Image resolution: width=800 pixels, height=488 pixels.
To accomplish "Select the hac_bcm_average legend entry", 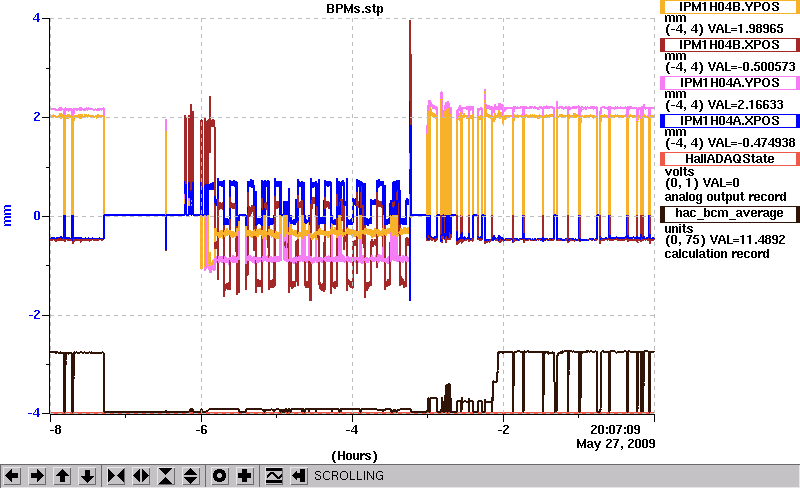I will coord(730,213).
